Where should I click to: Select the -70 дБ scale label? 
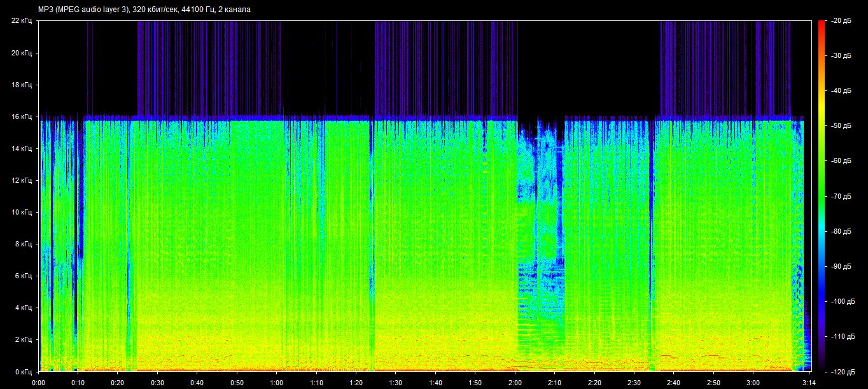839,196
